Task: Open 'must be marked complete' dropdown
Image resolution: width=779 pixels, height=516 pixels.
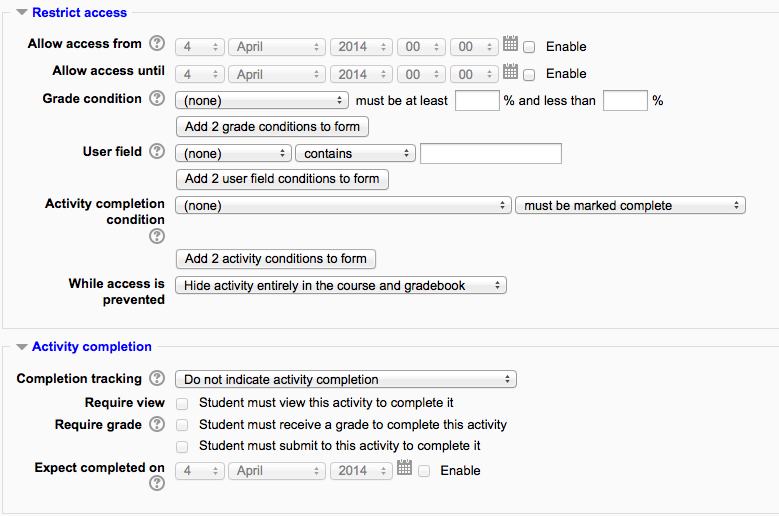Action: (630, 205)
